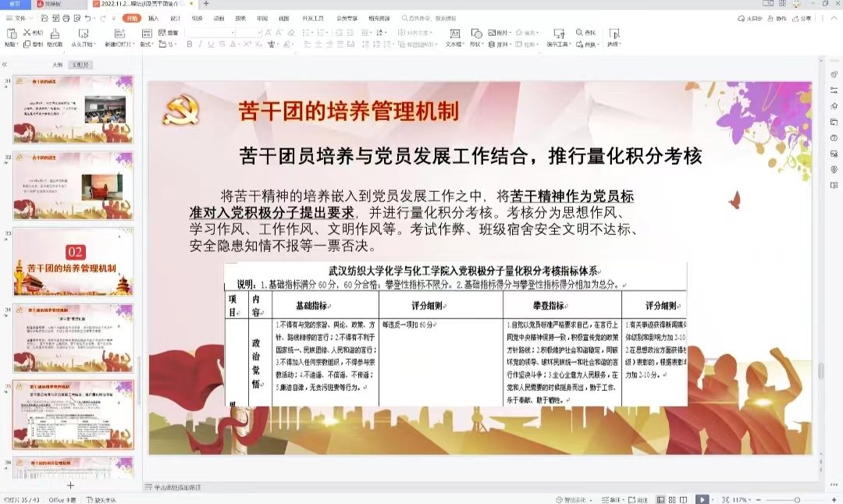Image resolution: width=843 pixels, height=504 pixels.
Task: Click the Find (查找) magnifier icon
Action: click(580, 33)
